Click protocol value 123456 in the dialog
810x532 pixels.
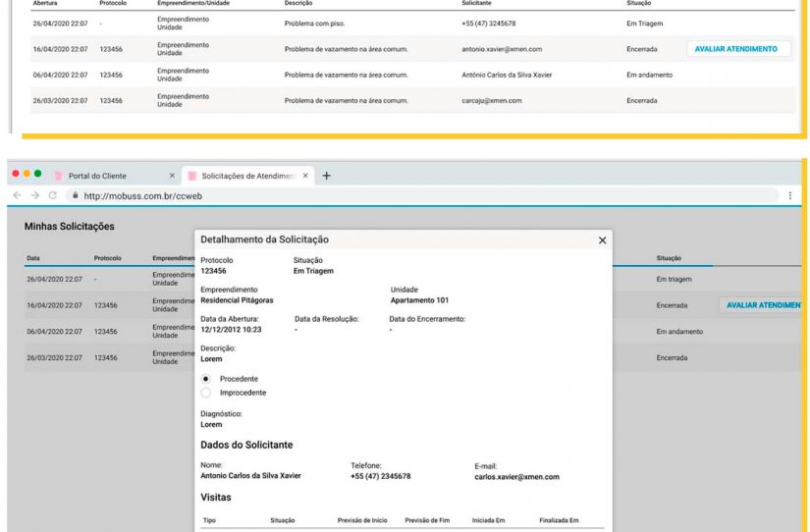(213, 271)
